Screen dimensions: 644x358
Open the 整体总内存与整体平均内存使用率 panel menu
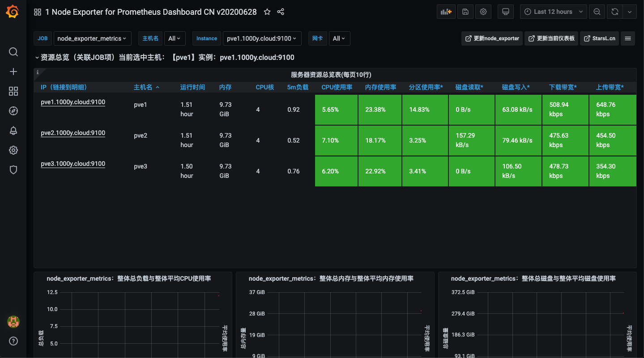tap(331, 278)
